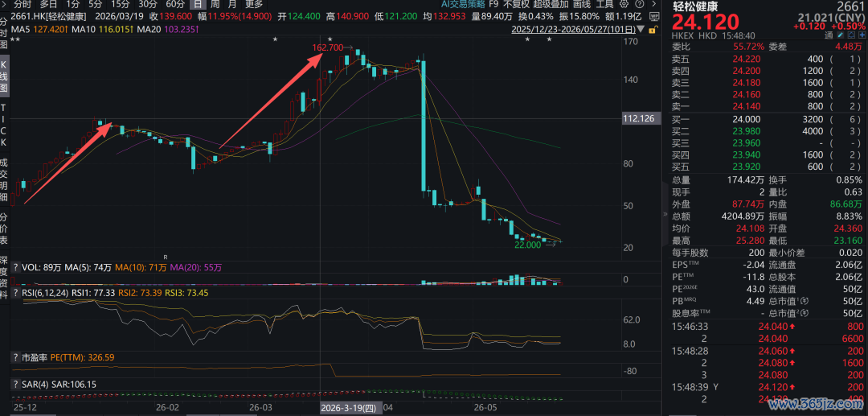868x416 pixels.
Task: Open help icon for RSI indicator
Action: point(15,292)
